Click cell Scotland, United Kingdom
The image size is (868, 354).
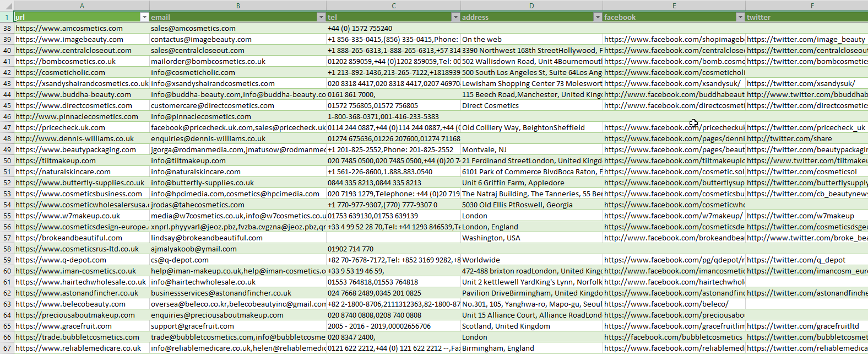point(531,326)
